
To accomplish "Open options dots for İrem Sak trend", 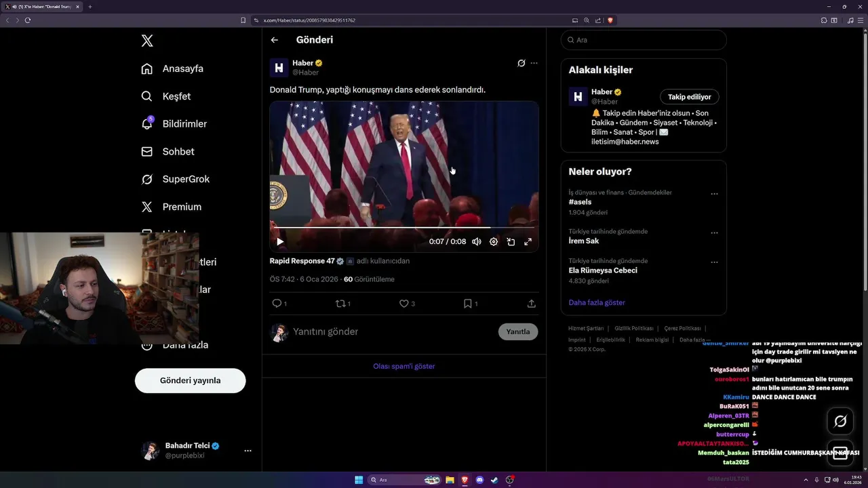I will 714,232.
